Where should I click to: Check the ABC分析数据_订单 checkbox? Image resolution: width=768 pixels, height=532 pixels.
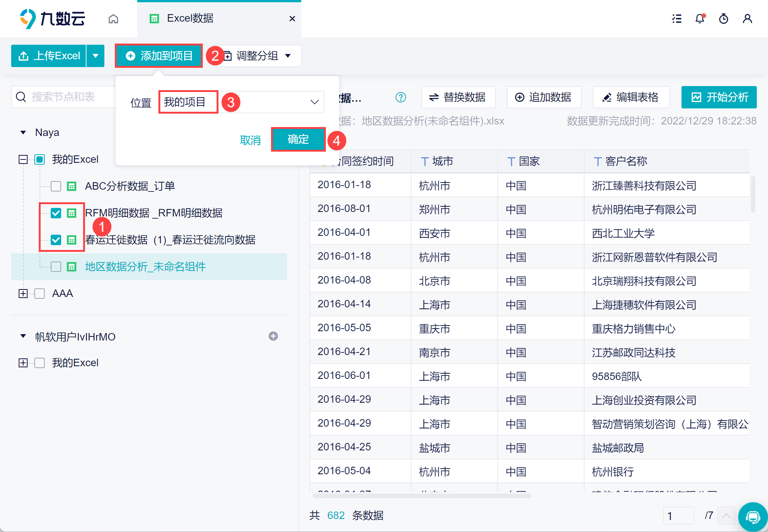(x=56, y=186)
